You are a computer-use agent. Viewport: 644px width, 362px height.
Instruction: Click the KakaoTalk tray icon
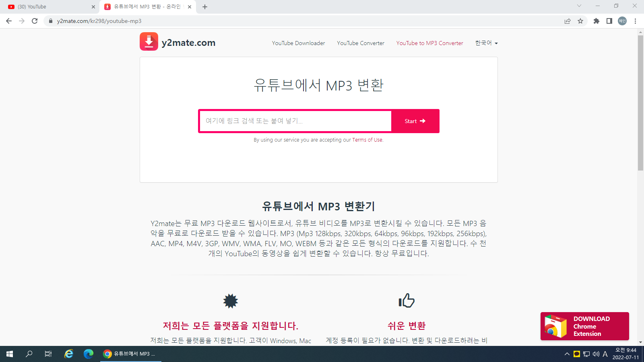(x=577, y=354)
